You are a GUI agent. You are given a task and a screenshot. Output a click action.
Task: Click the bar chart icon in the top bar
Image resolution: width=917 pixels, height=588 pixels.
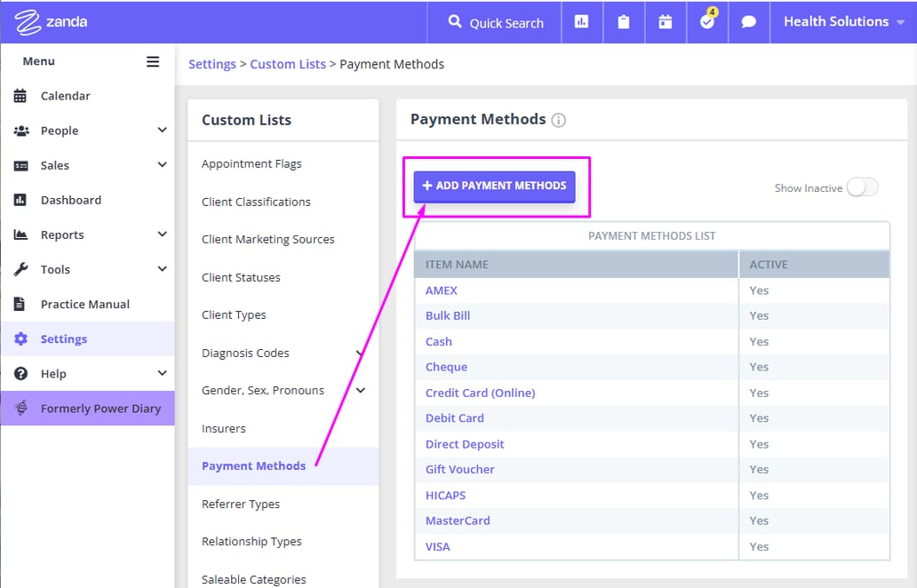[x=582, y=22]
